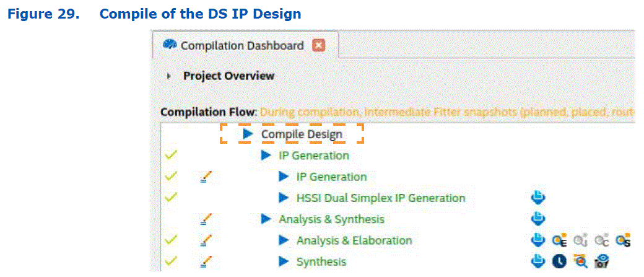The width and height of the screenshot is (644, 277).
Task: Click the Analysis & Elaboration task label
Action: coord(354,240)
